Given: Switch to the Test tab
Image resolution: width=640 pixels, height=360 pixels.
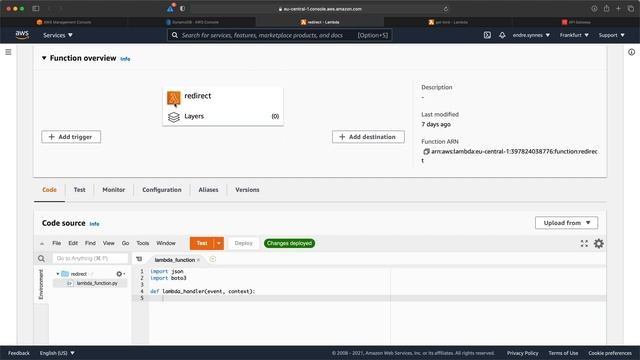Looking at the screenshot, I should point(79,190).
